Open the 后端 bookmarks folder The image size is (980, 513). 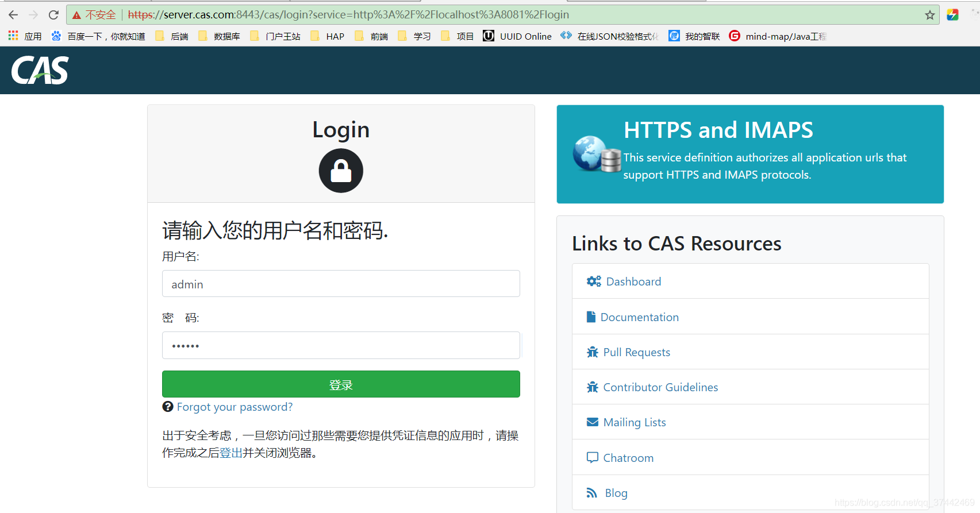(172, 36)
